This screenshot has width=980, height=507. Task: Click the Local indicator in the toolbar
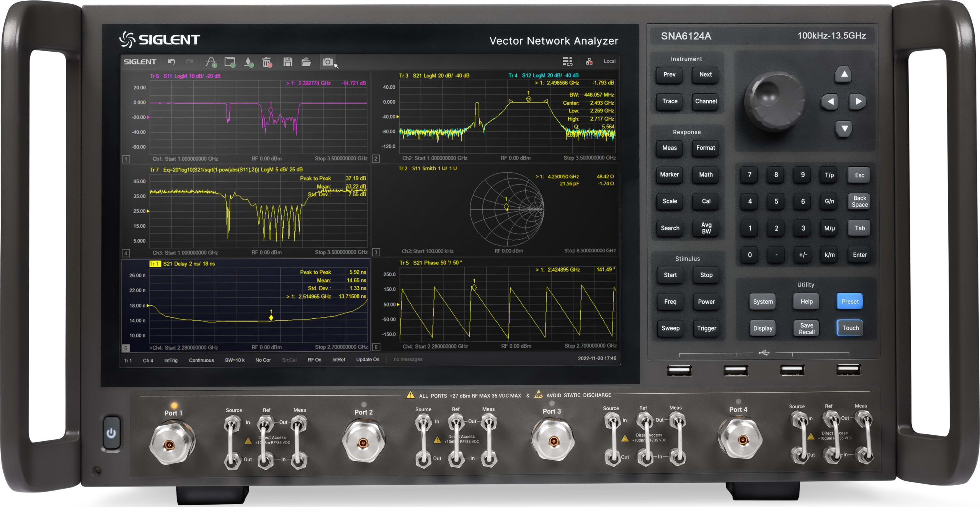coord(609,61)
